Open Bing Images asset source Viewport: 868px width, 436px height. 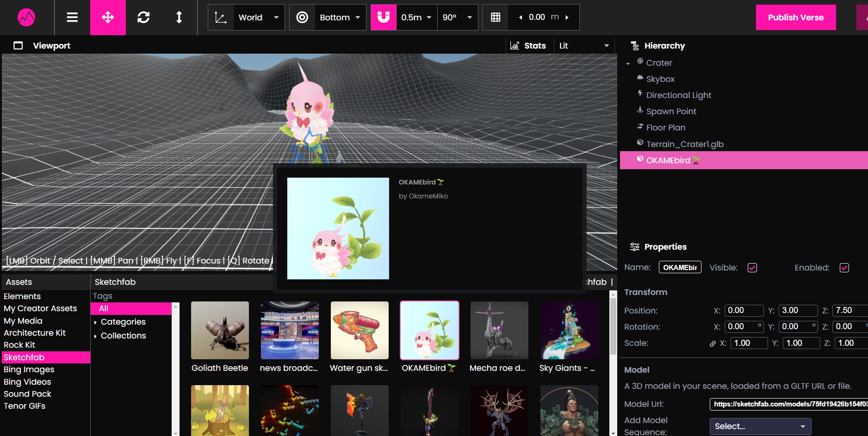point(29,369)
